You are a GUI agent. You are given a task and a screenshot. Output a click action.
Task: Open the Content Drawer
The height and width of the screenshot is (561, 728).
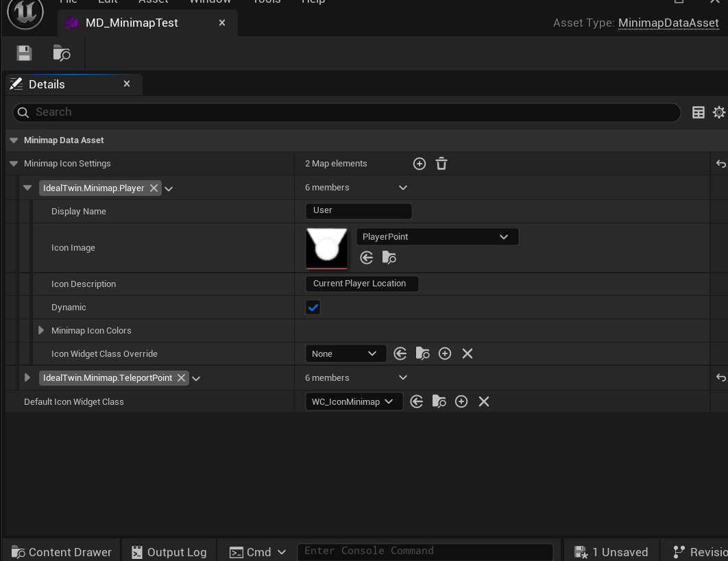[62, 552]
